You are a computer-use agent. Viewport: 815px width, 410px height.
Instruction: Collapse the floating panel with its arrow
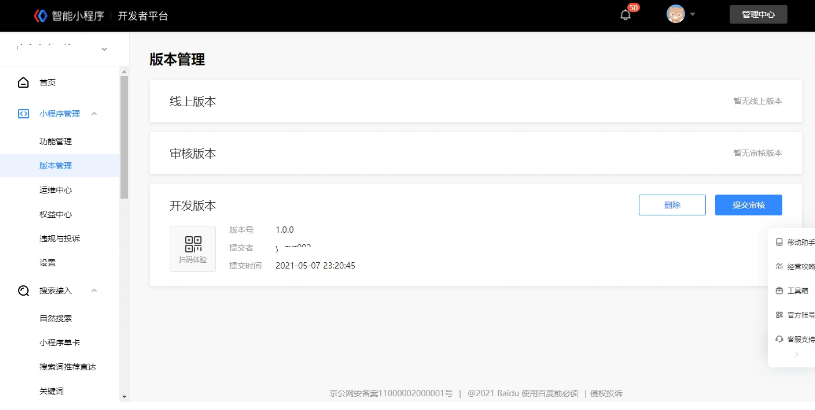pyautogui.click(x=796, y=354)
